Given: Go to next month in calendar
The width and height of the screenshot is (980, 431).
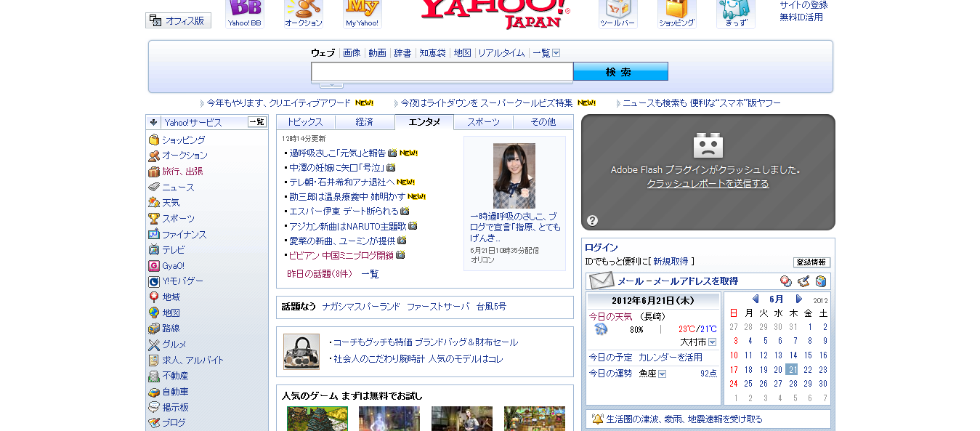Looking at the screenshot, I should (x=799, y=299).
